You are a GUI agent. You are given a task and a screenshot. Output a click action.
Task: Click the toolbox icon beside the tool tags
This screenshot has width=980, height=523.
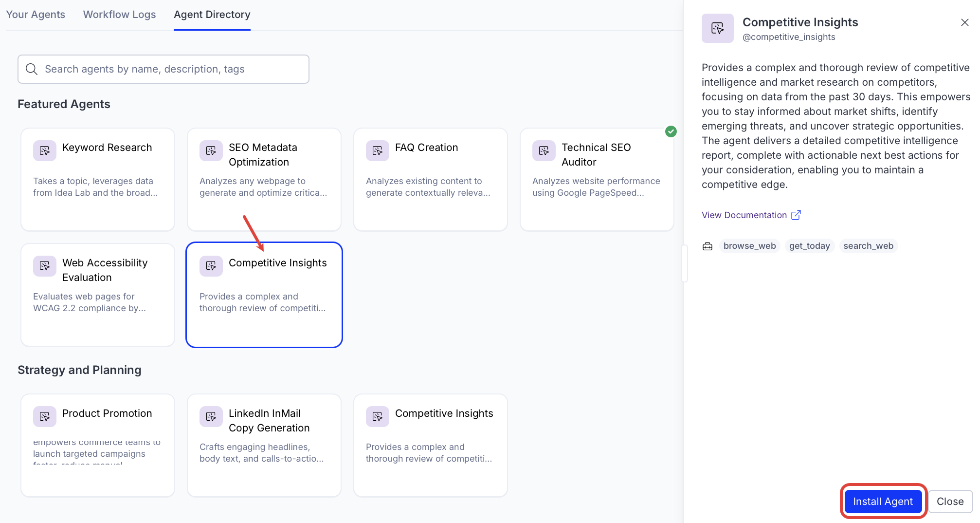pos(707,246)
